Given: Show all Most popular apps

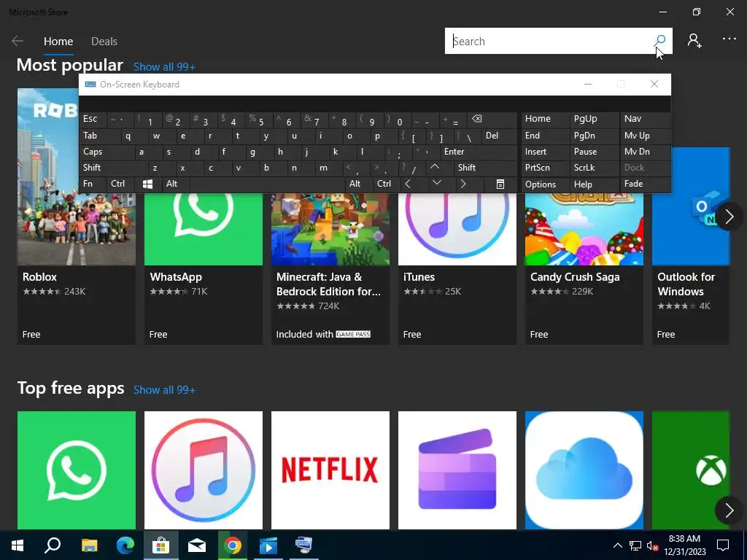Looking at the screenshot, I should (x=164, y=66).
